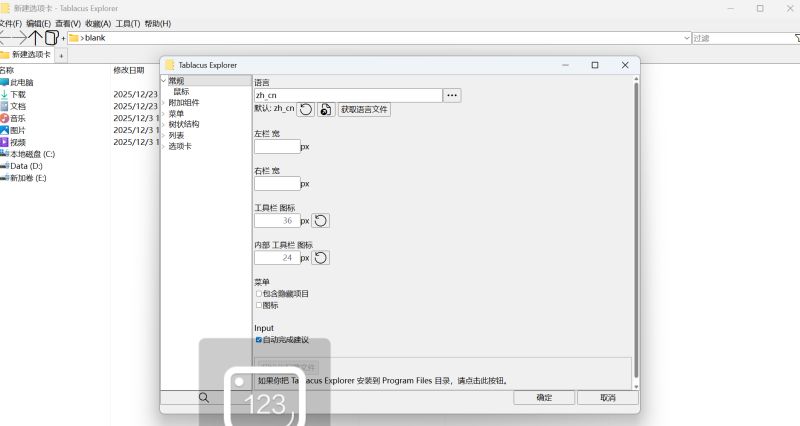Click the 文档 documents icon

point(5,106)
